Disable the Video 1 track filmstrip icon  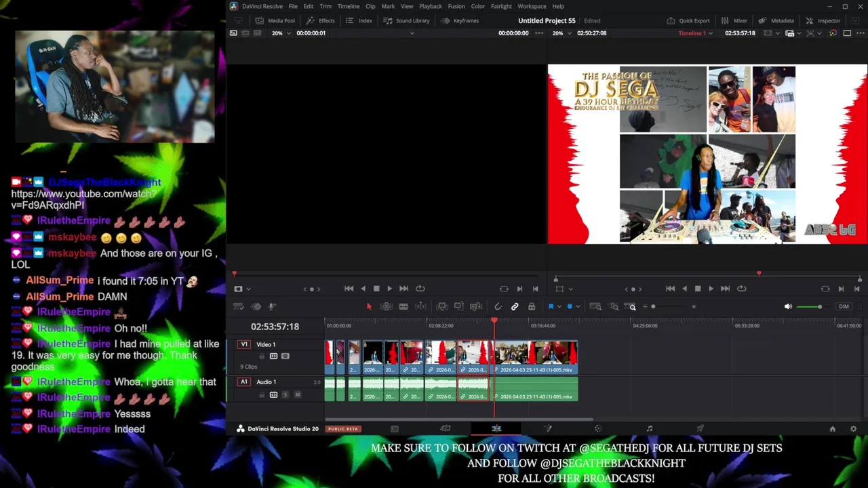pos(285,357)
